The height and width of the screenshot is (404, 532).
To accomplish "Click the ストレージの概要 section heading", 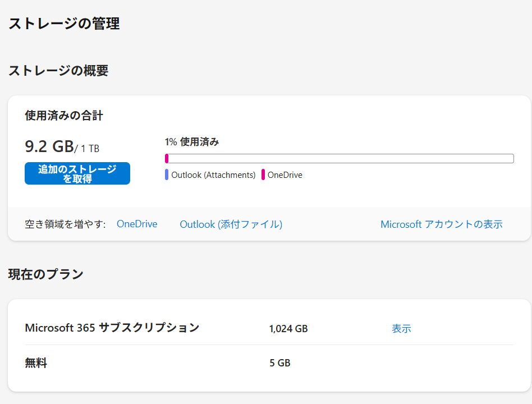I will coord(58,71).
